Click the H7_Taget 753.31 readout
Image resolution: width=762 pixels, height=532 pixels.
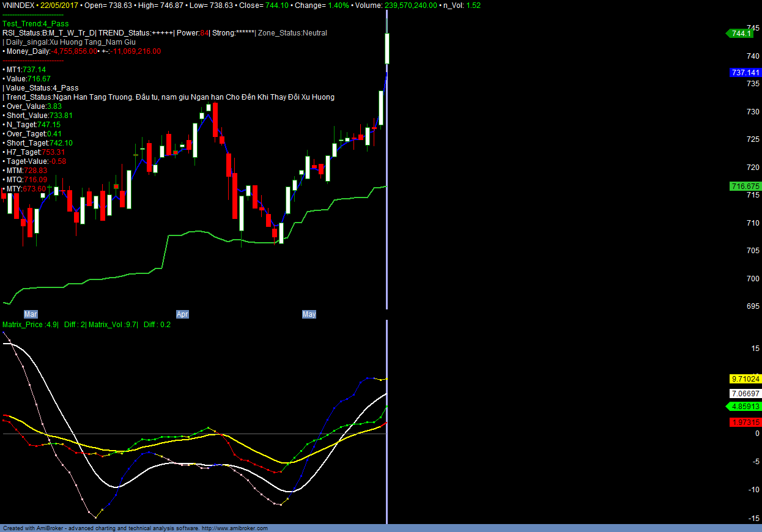35,152
